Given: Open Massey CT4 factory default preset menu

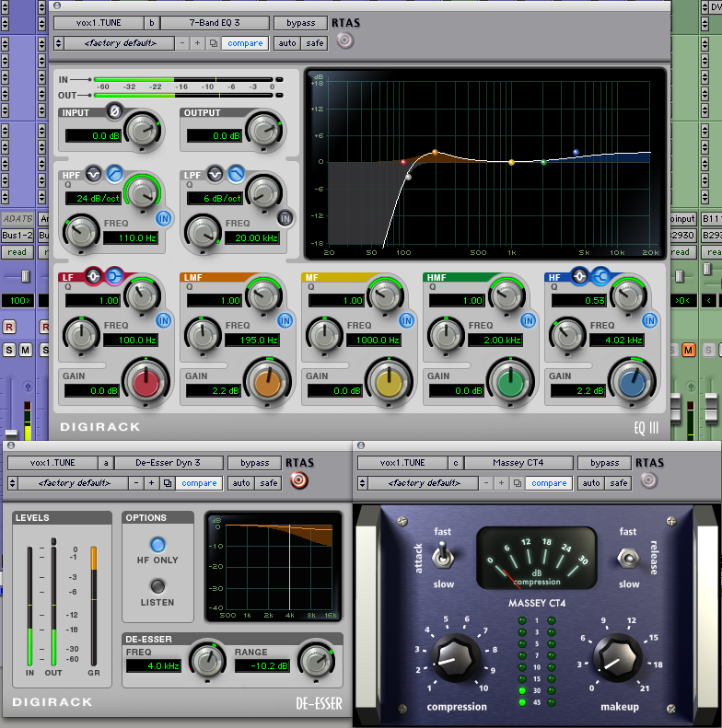Looking at the screenshot, I should pos(425,483).
